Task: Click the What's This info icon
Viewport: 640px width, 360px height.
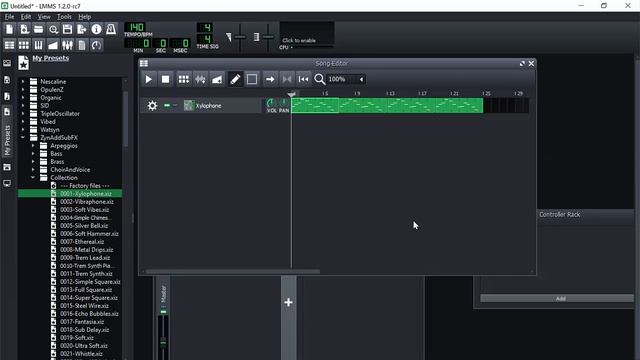Action: [x=96, y=29]
